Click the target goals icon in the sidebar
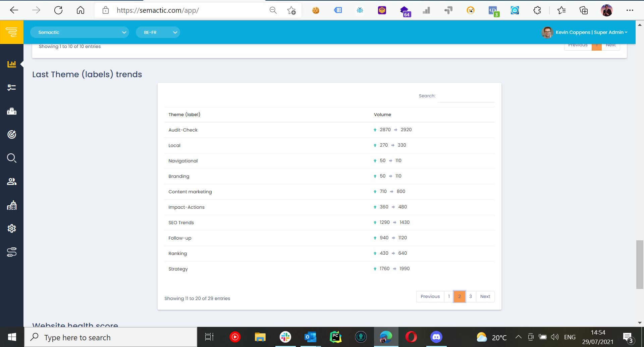This screenshot has height=347, width=644. pos(12,134)
